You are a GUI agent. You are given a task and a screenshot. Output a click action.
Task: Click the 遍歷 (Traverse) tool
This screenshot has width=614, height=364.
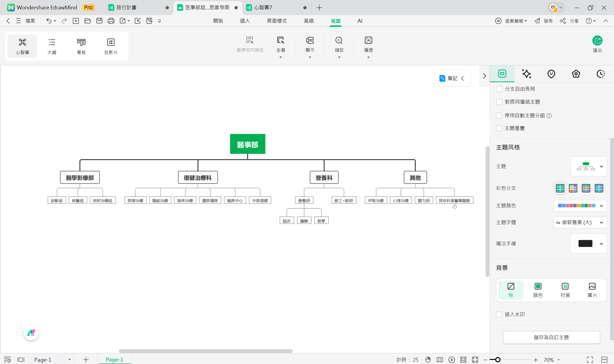368,45
